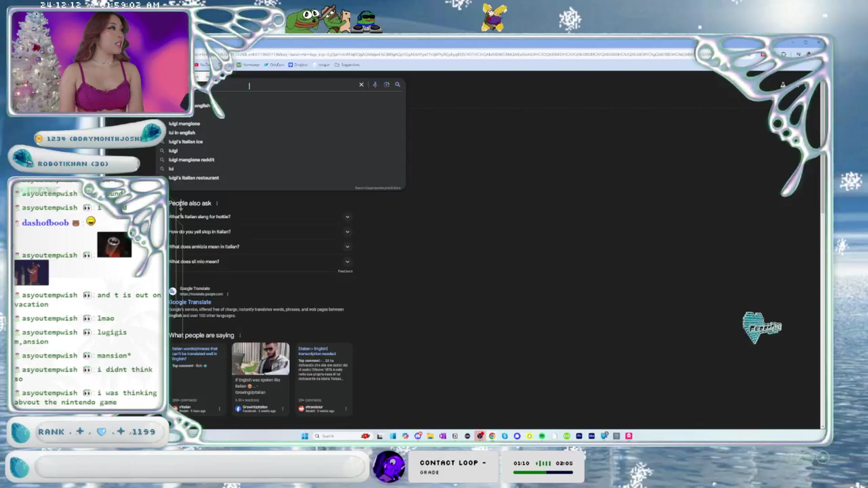
Task: Open "Report inappropriate predictions" link
Action: tap(377, 188)
